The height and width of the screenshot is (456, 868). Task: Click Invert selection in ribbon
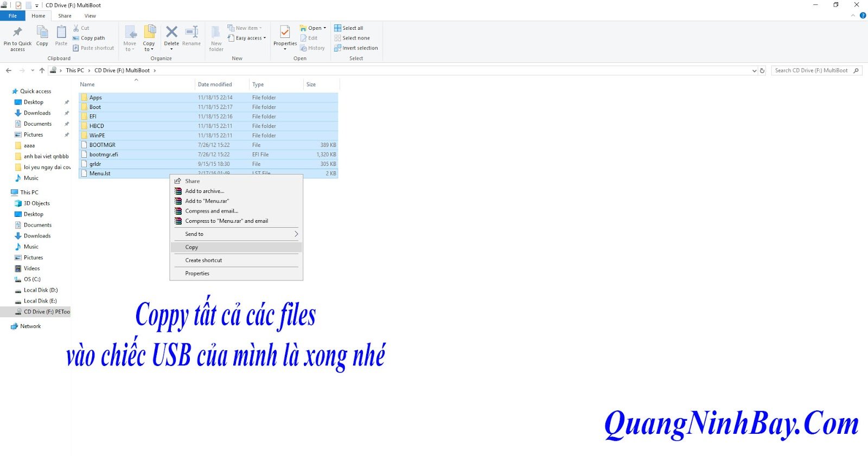[356, 48]
